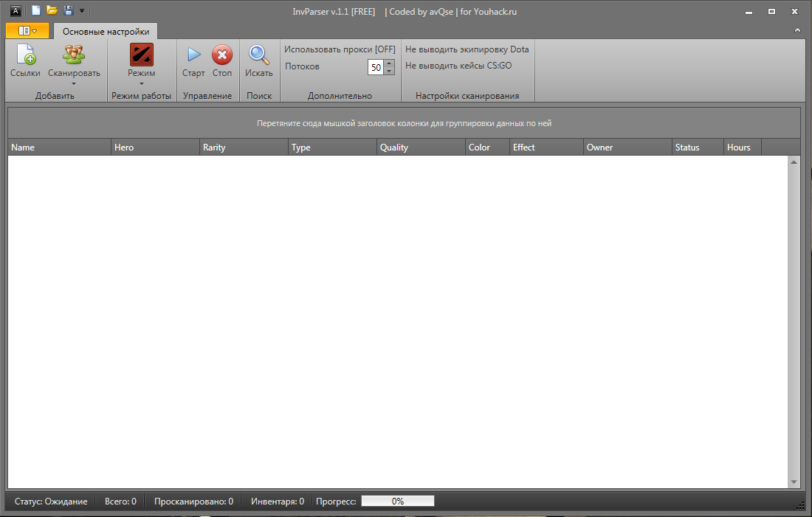Click the Ссылки add links icon
Image resolution: width=812 pixels, height=517 pixels.
pos(25,55)
